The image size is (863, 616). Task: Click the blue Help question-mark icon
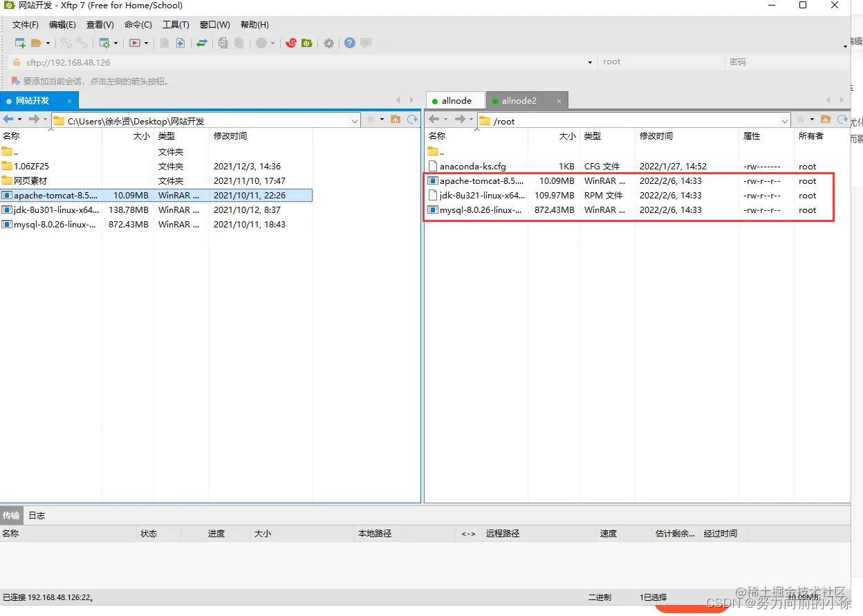[350, 43]
